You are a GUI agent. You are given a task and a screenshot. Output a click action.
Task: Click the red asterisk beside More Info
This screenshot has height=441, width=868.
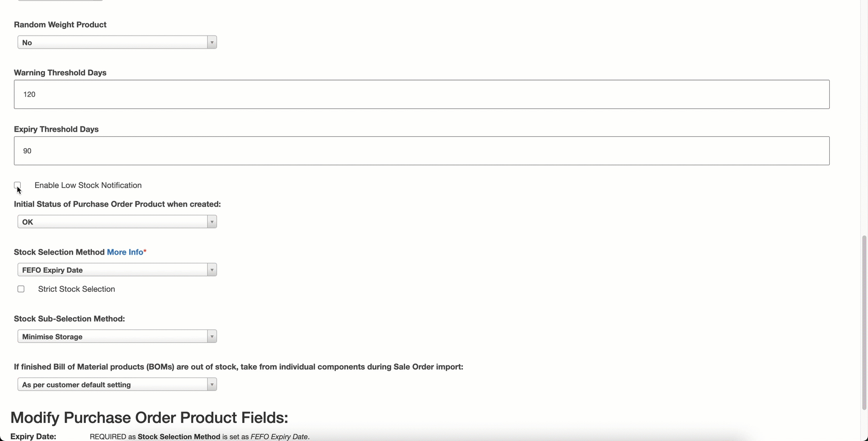[x=145, y=251]
